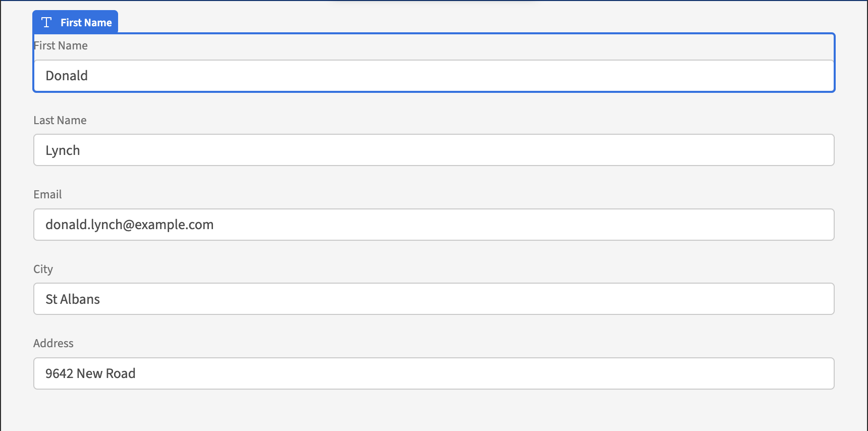Click the Address field label
Viewport: 868px width, 431px height.
(x=53, y=343)
